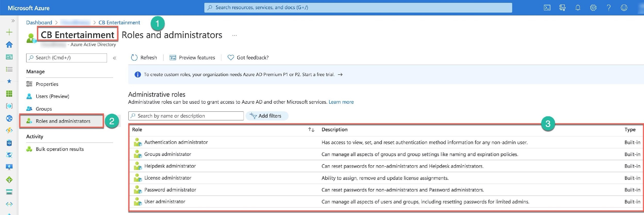The width and height of the screenshot is (644, 215).
Task: Open Dashboard icon in the sidebar
Action: click(9, 57)
